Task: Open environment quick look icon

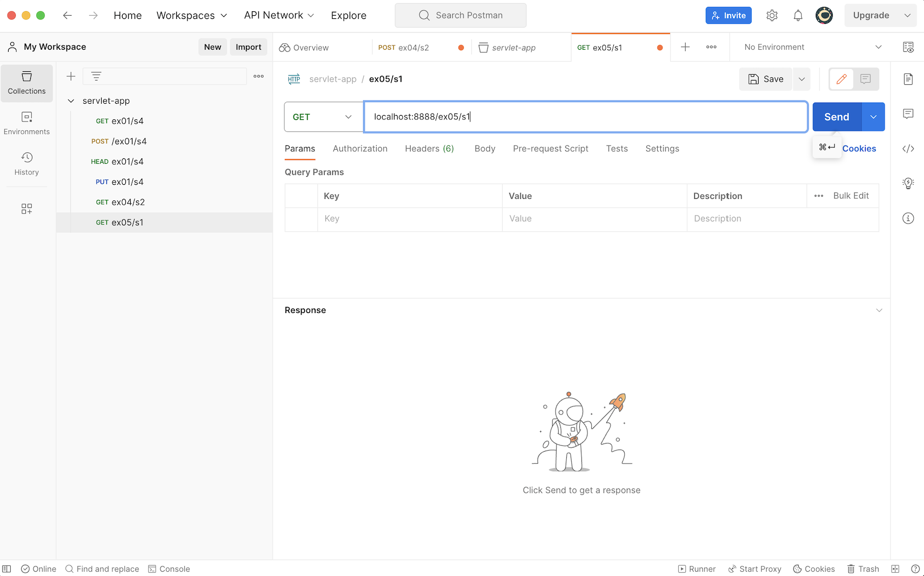Action: click(x=908, y=47)
